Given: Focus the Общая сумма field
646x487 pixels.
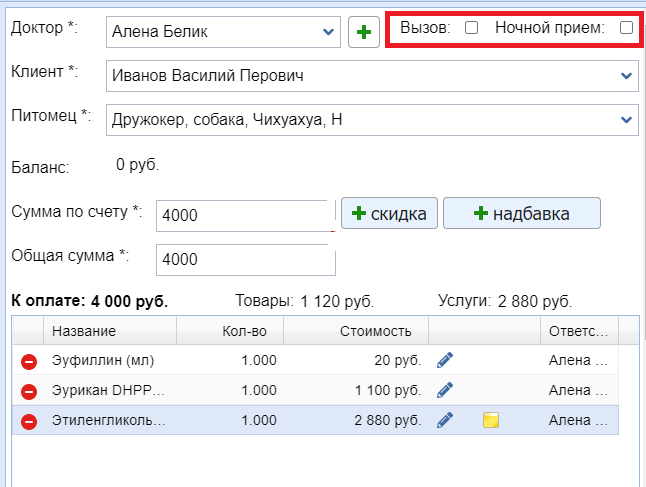Looking at the screenshot, I should (244, 259).
